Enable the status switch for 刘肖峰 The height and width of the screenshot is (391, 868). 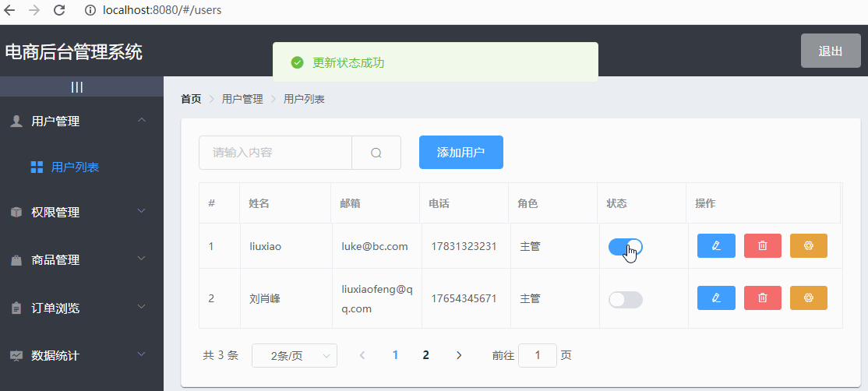tap(626, 300)
